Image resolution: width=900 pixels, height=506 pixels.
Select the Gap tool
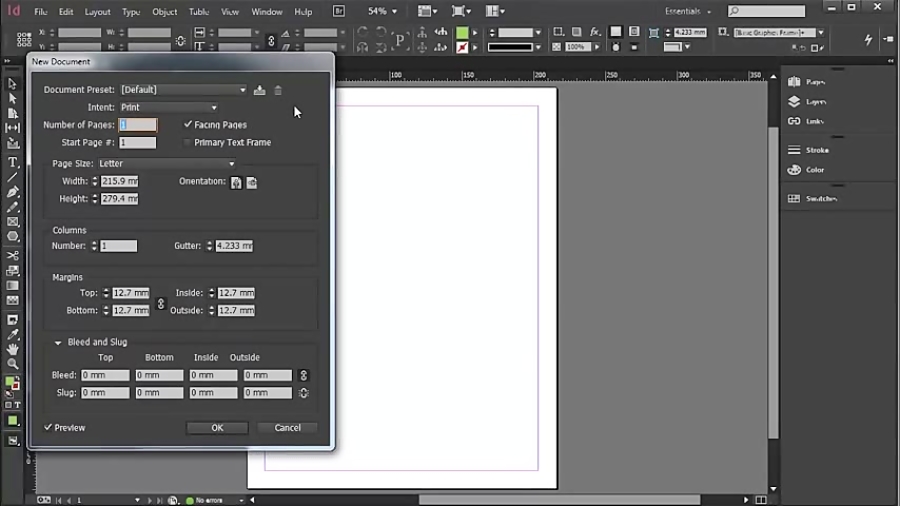(x=12, y=128)
